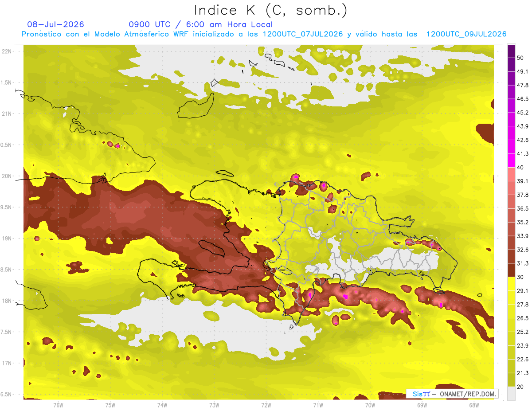The image size is (532, 411).
Task: Click the '74W' longitude label
Action: click(x=162, y=405)
